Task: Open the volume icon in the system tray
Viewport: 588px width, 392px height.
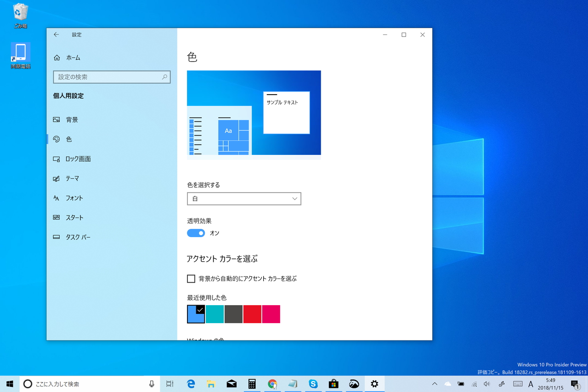Action: pos(486,384)
